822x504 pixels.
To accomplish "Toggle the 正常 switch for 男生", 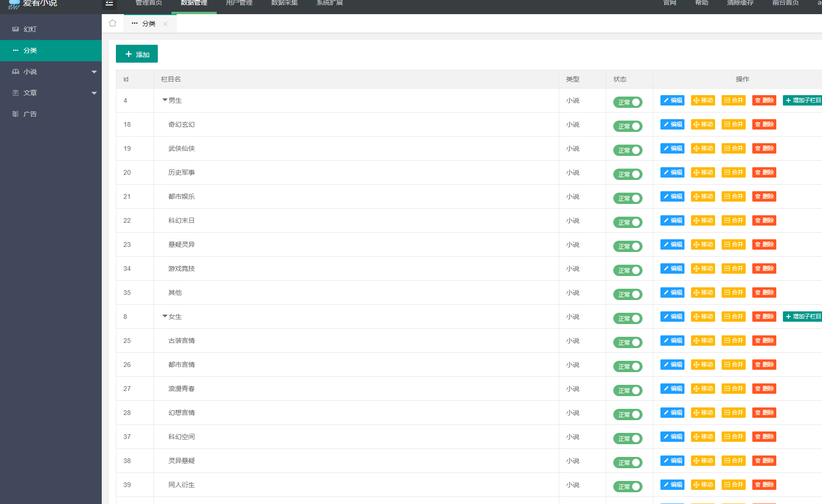I will pyautogui.click(x=627, y=102).
